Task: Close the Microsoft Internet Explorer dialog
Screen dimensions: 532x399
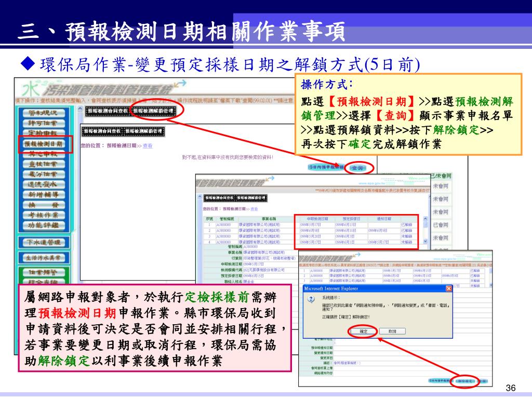Action: click(x=448, y=288)
